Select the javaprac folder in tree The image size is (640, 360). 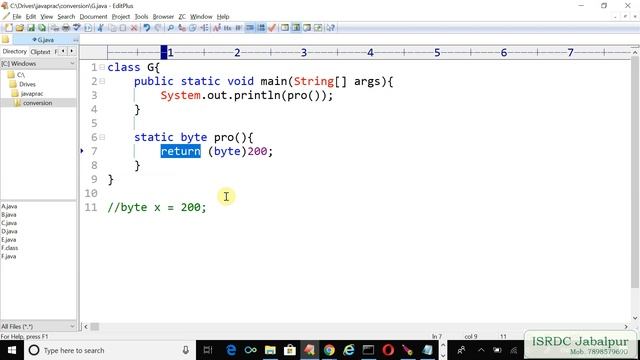32,93
